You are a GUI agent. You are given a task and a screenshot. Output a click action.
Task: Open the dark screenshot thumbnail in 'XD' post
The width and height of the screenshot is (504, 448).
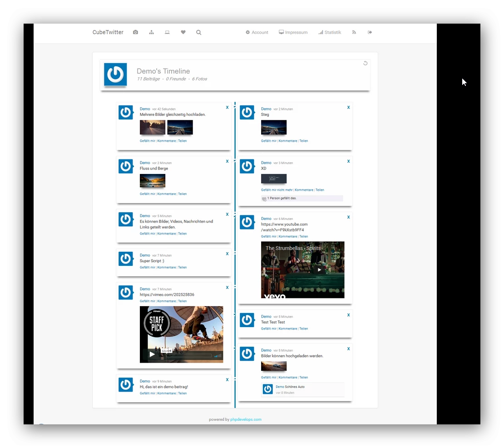pyautogui.click(x=273, y=179)
